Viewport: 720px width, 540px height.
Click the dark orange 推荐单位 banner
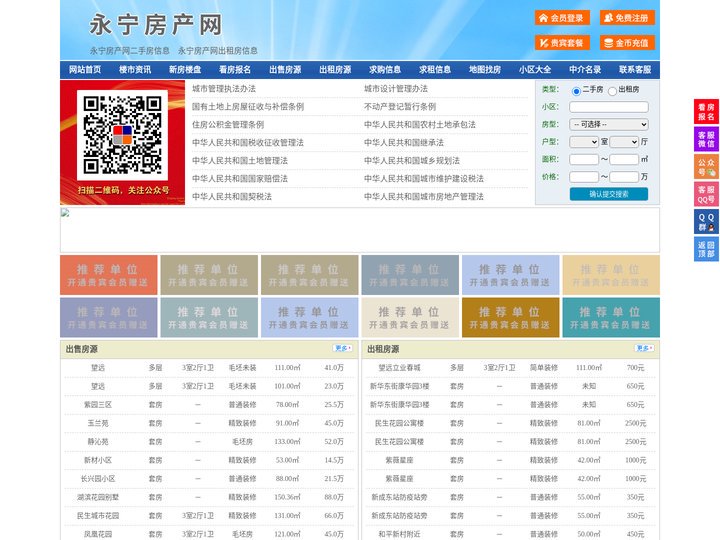pyautogui.click(x=511, y=318)
